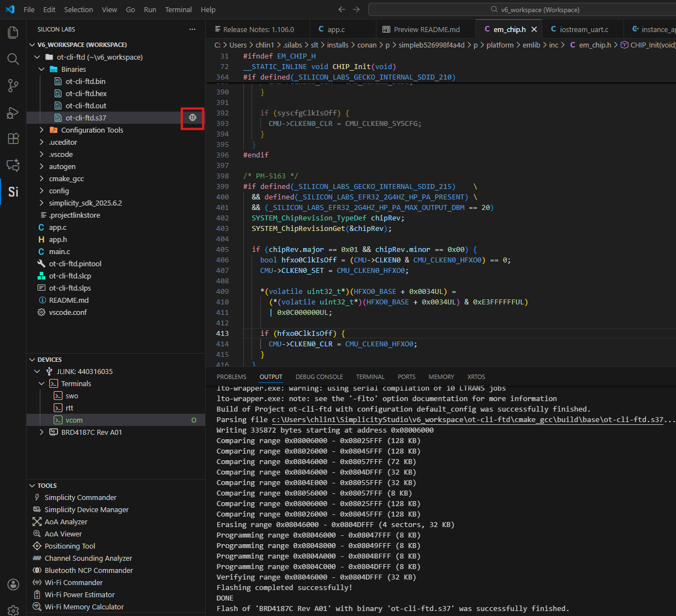Open the Terminal menu
The width and height of the screenshot is (676, 616).
pos(178,9)
